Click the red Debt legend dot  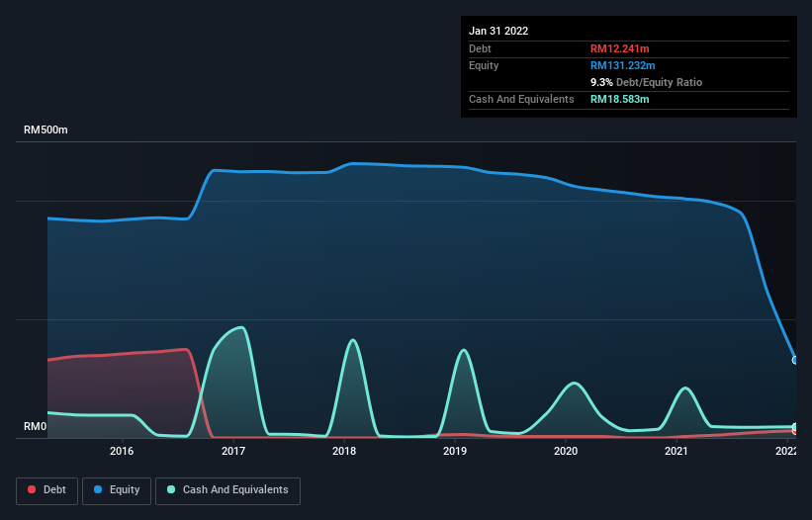(32, 489)
